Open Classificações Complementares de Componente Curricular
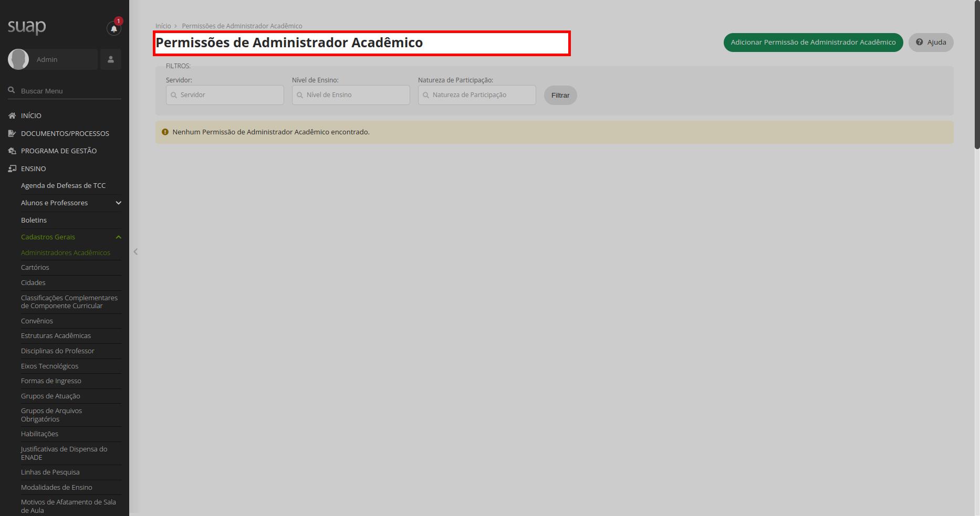The image size is (980, 516). coord(69,302)
